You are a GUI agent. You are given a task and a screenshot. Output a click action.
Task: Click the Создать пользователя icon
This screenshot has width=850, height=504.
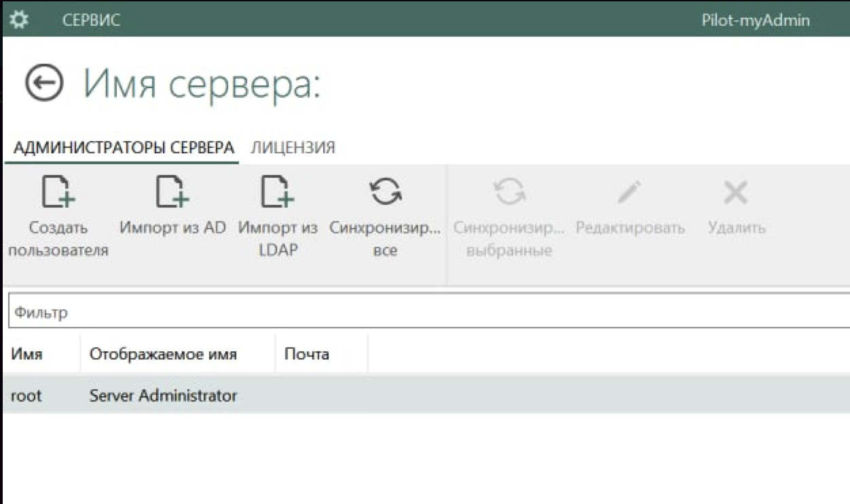point(58,192)
